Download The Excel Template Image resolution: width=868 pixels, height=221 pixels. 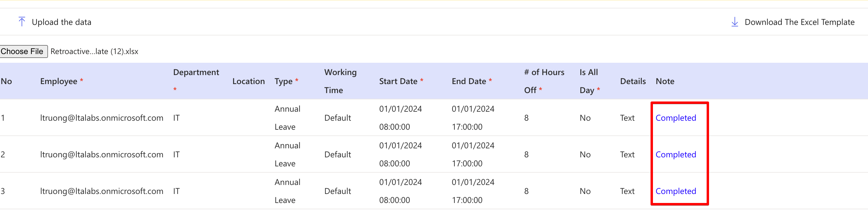point(799,22)
